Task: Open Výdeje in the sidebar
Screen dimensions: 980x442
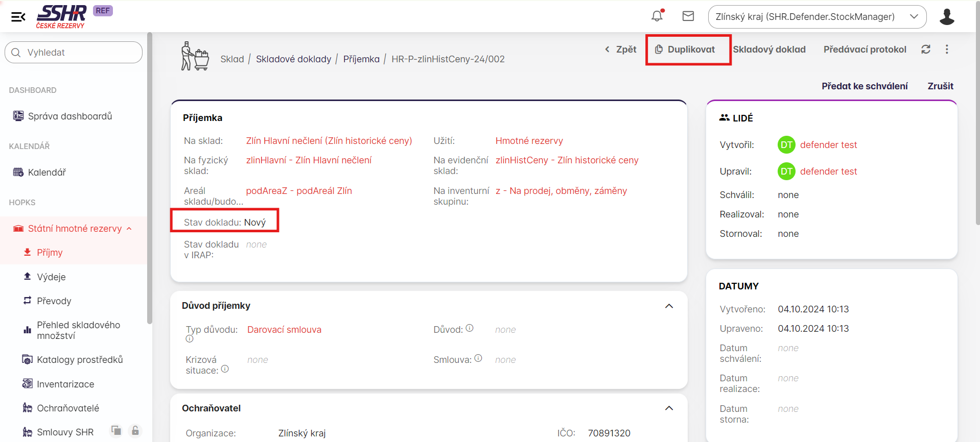Action: coord(51,277)
